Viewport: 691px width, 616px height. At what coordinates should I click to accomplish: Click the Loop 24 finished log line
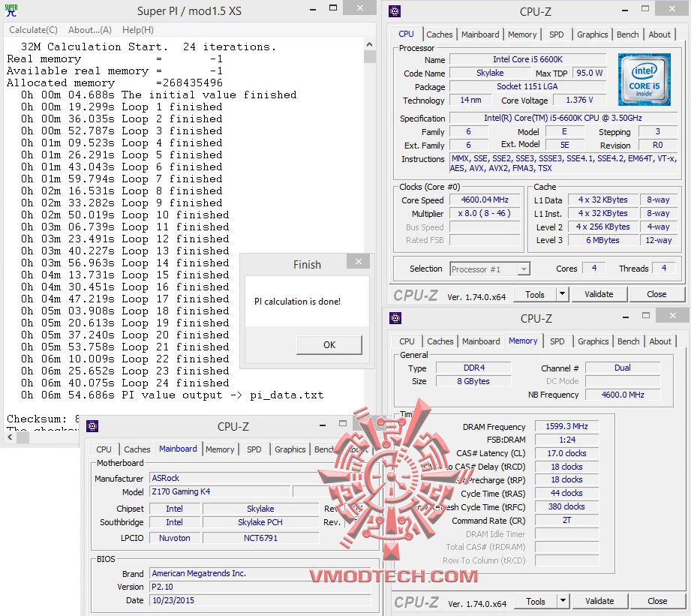[x=125, y=383]
